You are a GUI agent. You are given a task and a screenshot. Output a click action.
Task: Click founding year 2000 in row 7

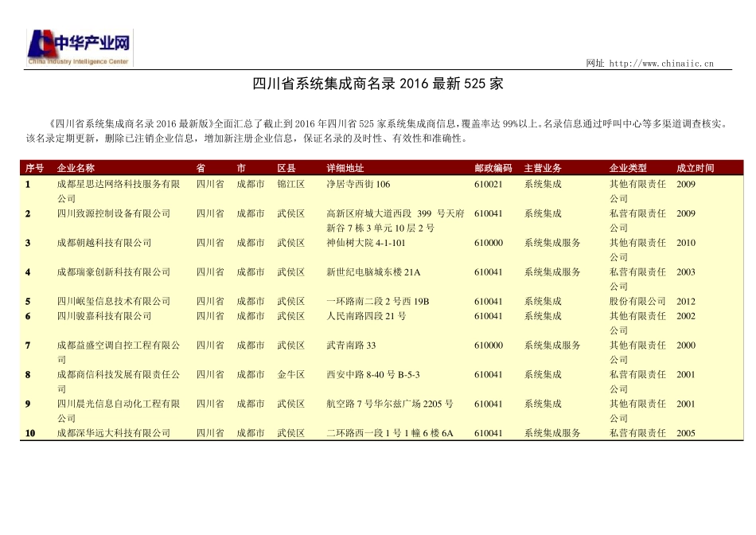(x=686, y=346)
